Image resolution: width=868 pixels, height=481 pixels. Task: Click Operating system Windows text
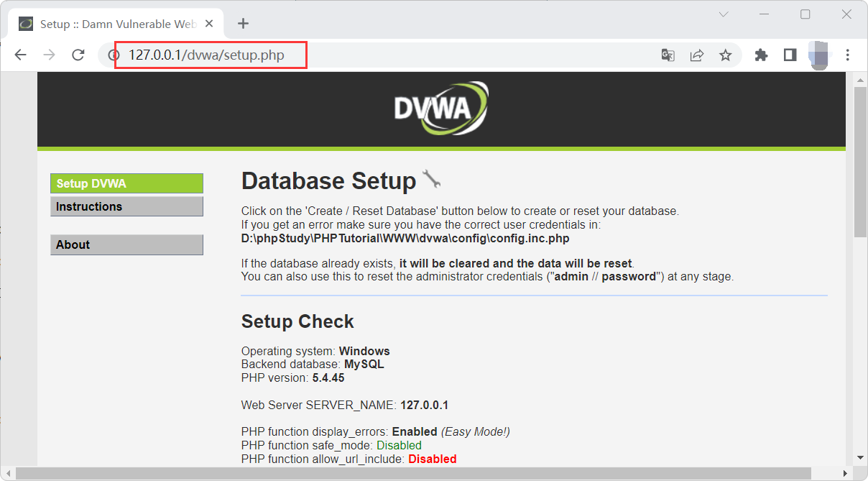[315, 352]
